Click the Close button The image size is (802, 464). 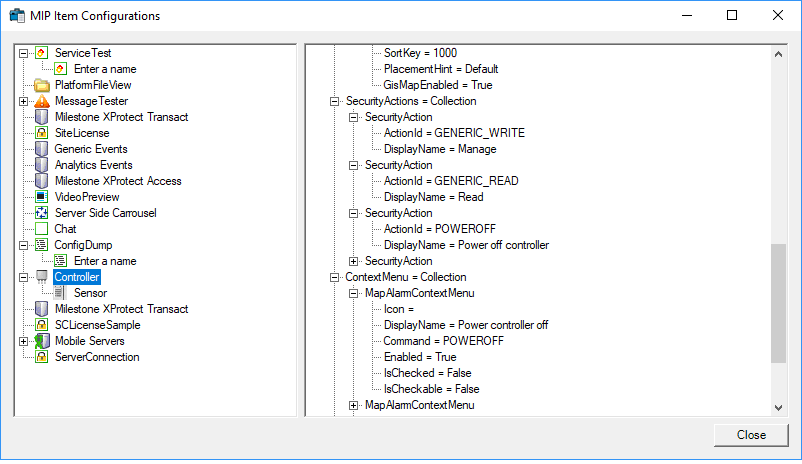(751, 435)
